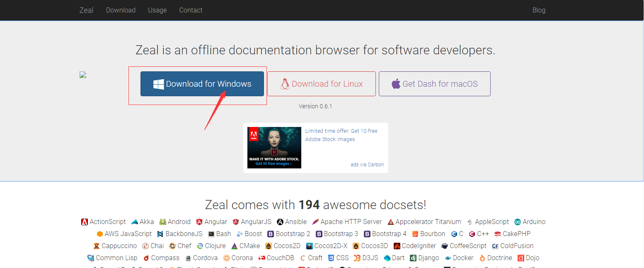Click the Bootstrap 3 text label
644x268 pixels.
click(341, 234)
